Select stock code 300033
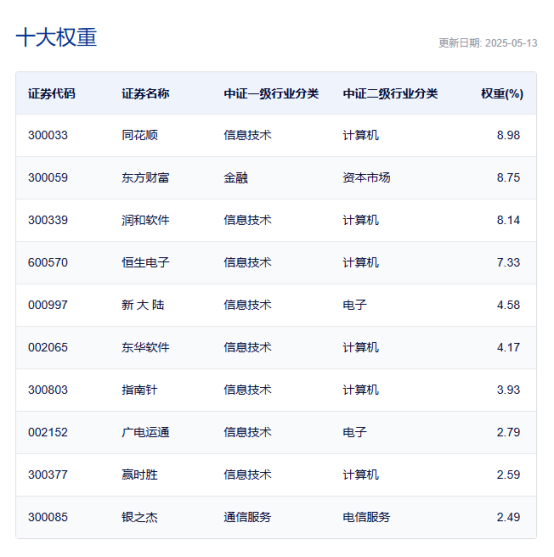 coord(48,135)
